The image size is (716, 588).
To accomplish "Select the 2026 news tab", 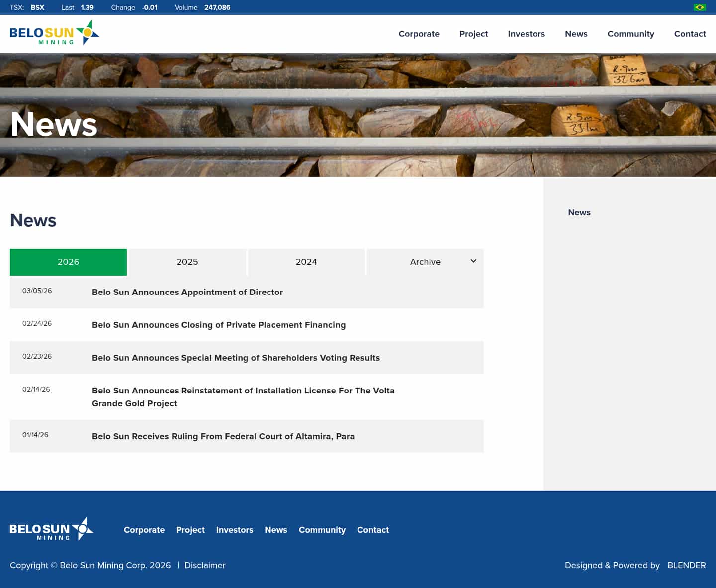I will [68, 262].
